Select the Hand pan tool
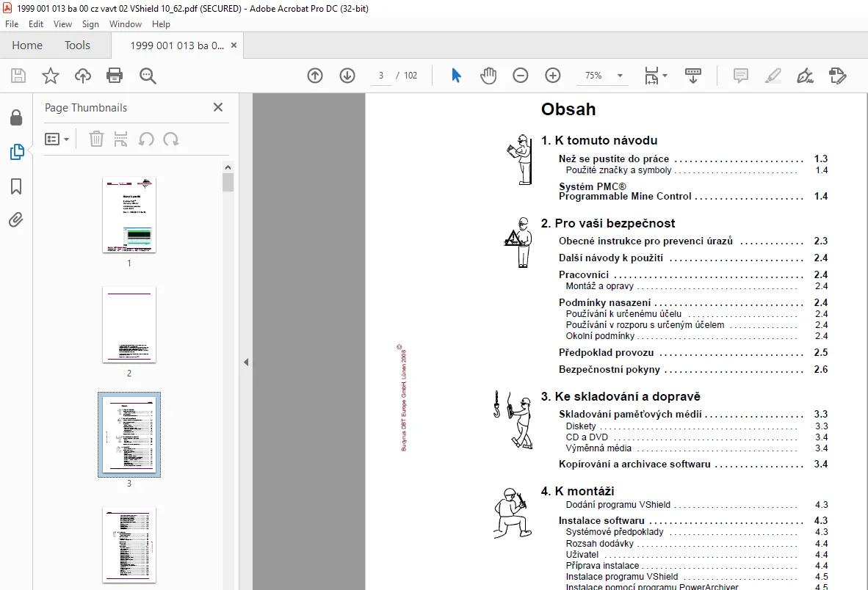Viewport: 868px width, 590px height. [488, 75]
